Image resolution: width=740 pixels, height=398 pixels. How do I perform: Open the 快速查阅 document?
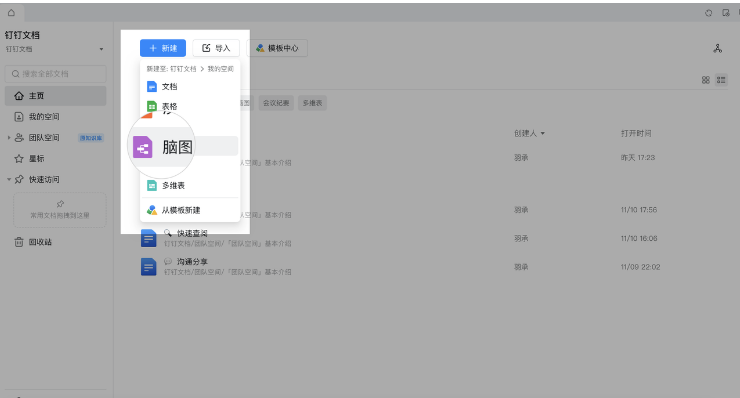point(192,233)
